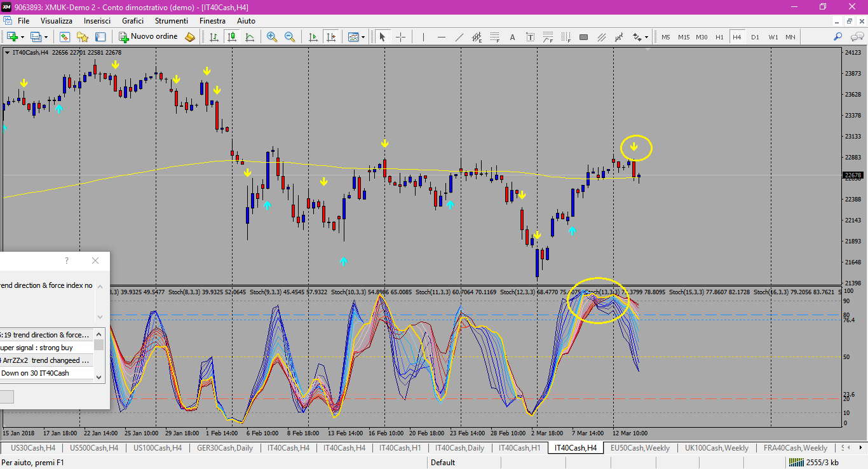The height and width of the screenshot is (469, 868).
Task: Select the arrow cursor tool
Action: (x=383, y=37)
